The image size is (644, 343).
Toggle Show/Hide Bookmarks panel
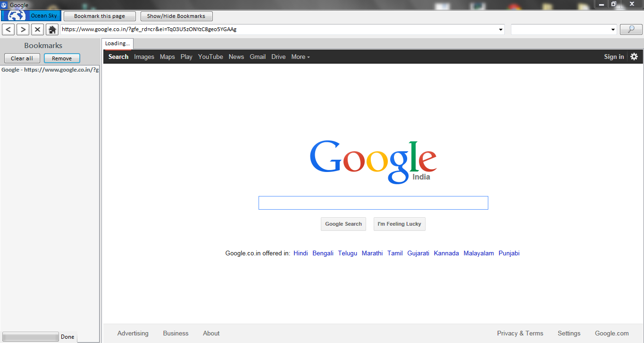[176, 16]
